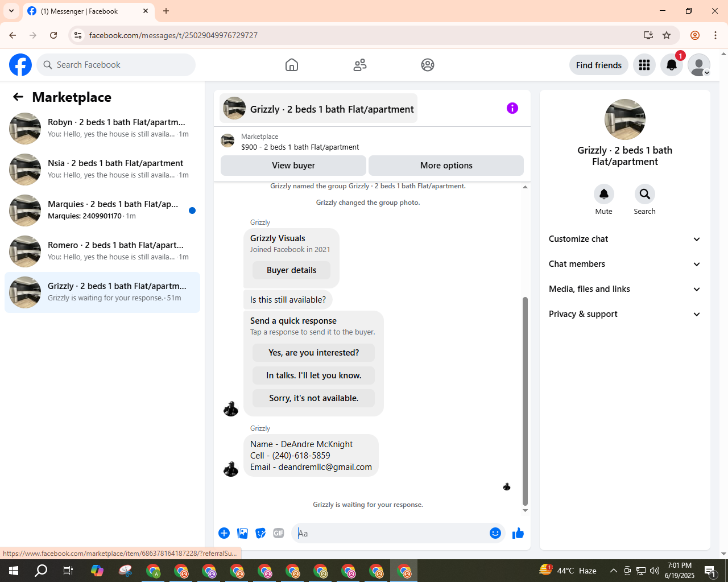Open the Facebook logo home link

[x=20, y=65]
